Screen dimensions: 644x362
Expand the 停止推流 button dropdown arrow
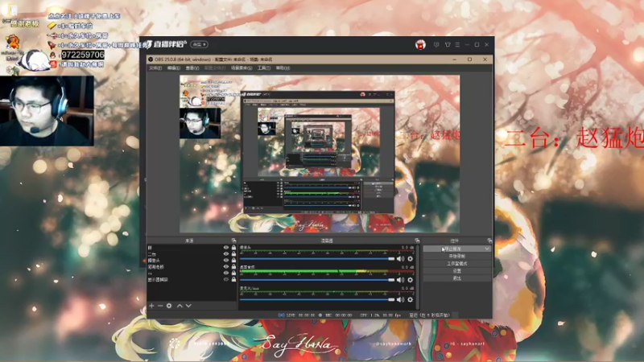coord(487,249)
